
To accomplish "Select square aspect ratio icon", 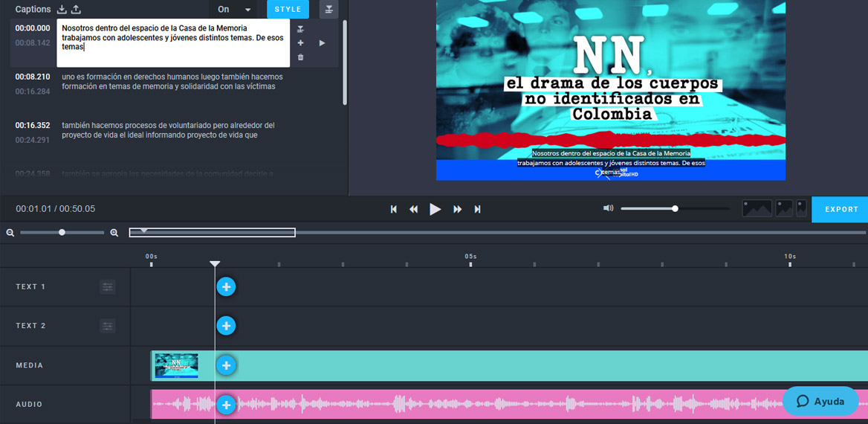I will tap(784, 208).
